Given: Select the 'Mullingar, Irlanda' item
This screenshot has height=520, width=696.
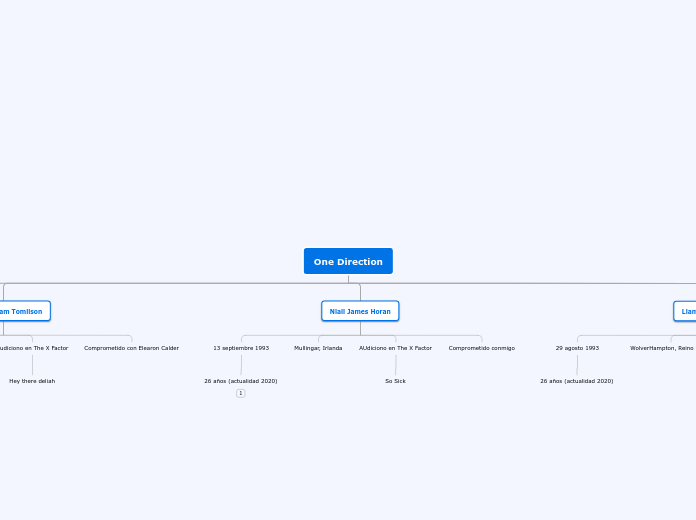Looking at the screenshot, I should click(x=318, y=348).
